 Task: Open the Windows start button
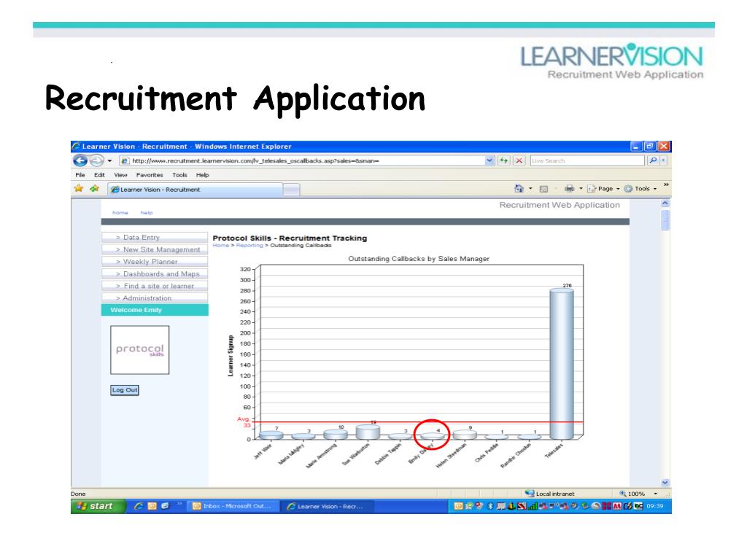98,506
